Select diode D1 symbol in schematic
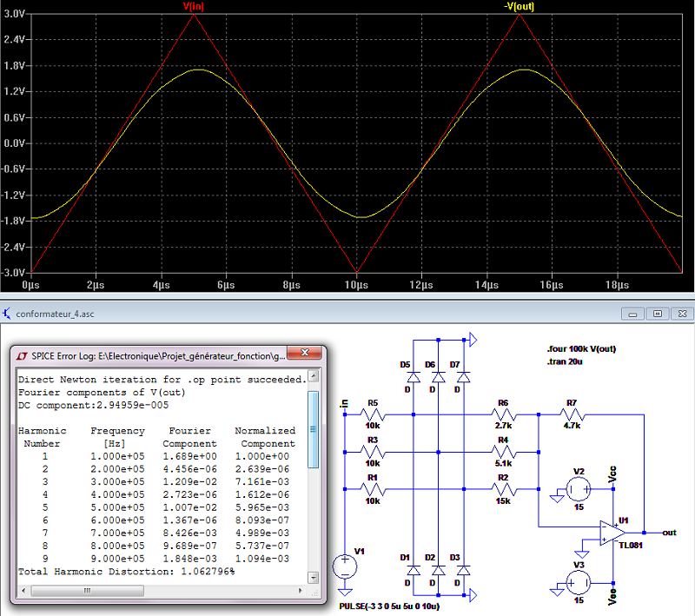Viewport: 695px width, 616px height. [414, 570]
